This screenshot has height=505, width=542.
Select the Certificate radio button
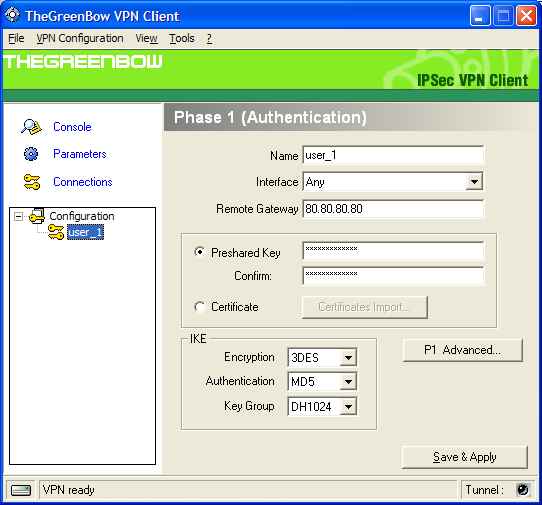[200, 307]
